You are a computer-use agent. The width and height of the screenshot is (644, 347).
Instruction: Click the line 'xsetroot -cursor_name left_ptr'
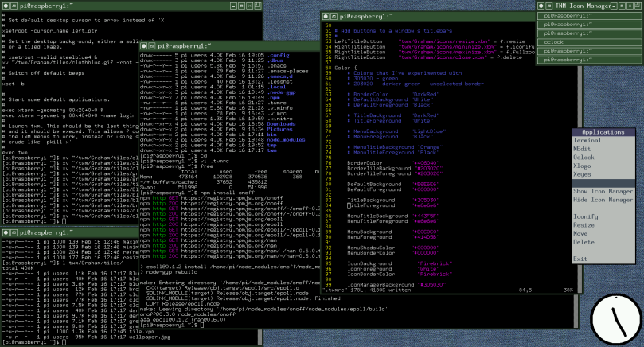coord(49,31)
